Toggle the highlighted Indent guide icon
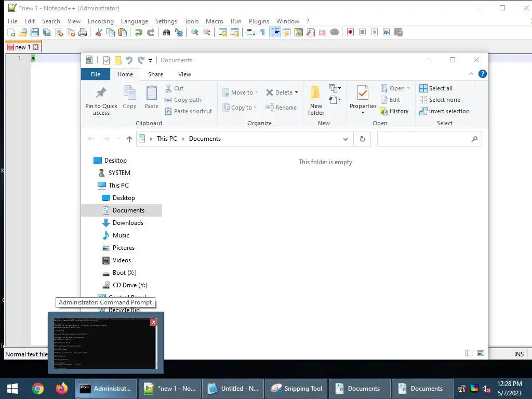 point(275,32)
